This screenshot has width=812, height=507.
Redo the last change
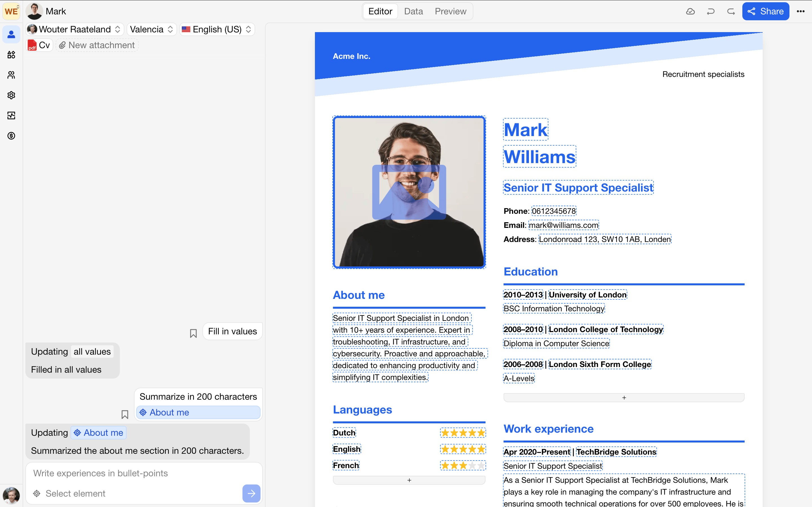pos(731,11)
